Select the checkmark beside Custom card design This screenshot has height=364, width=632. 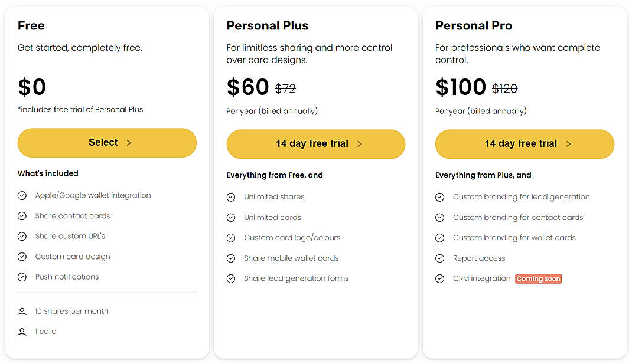[x=22, y=257]
